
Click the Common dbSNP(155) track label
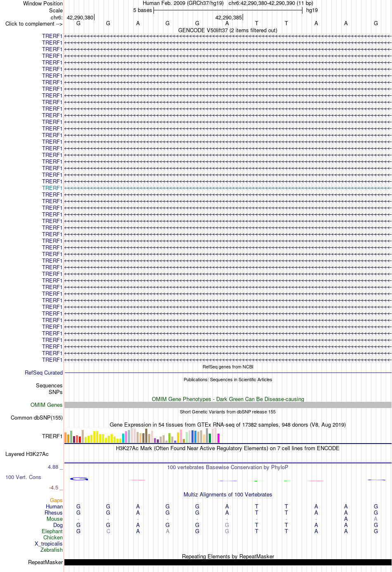[37, 418]
